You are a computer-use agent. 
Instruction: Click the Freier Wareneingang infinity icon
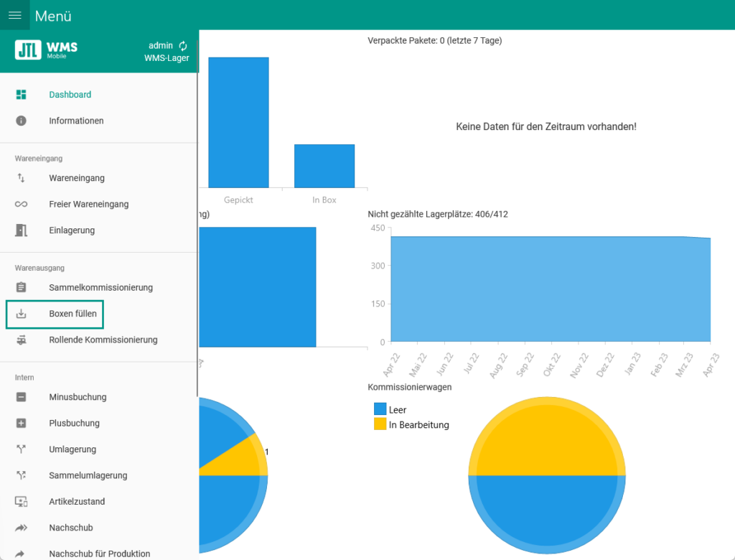[22, 204]
